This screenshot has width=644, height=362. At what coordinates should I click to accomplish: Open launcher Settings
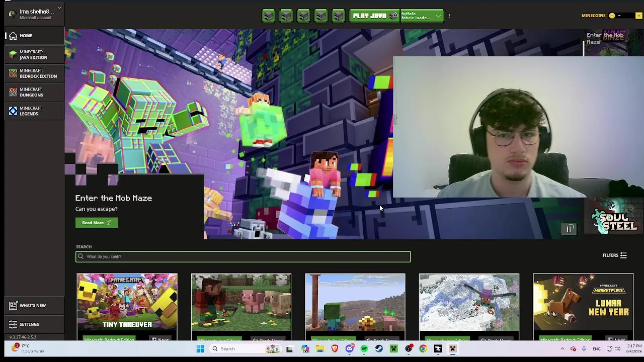(x=34, y=324)
